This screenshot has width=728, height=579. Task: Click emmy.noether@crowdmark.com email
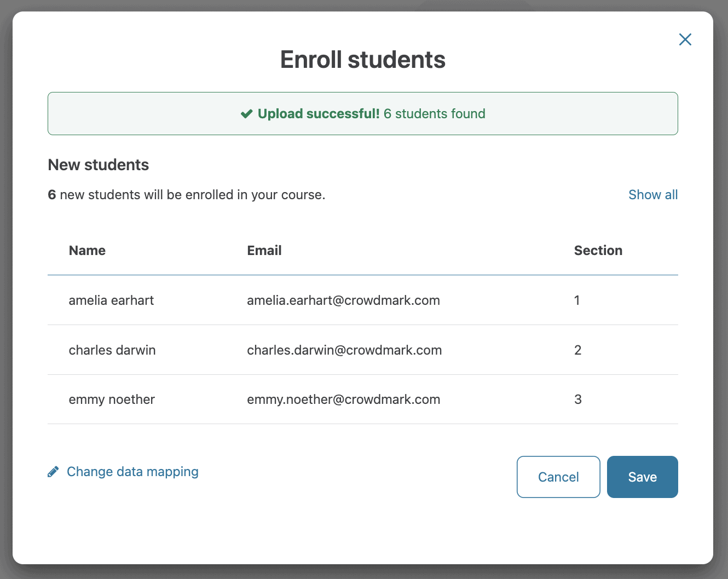343,399
